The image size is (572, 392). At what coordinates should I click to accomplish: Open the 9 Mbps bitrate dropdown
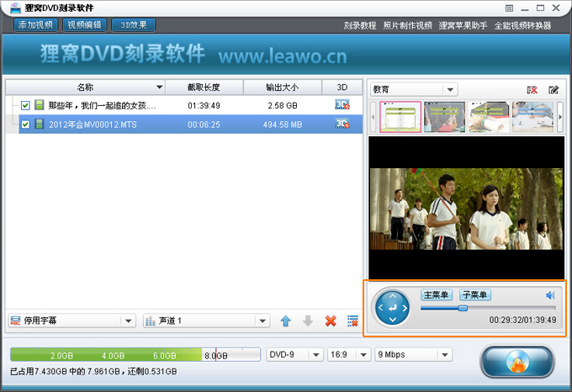[414, 354]
